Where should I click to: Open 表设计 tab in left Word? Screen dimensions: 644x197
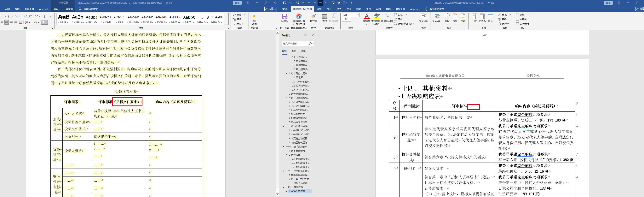tap(57, 9)
